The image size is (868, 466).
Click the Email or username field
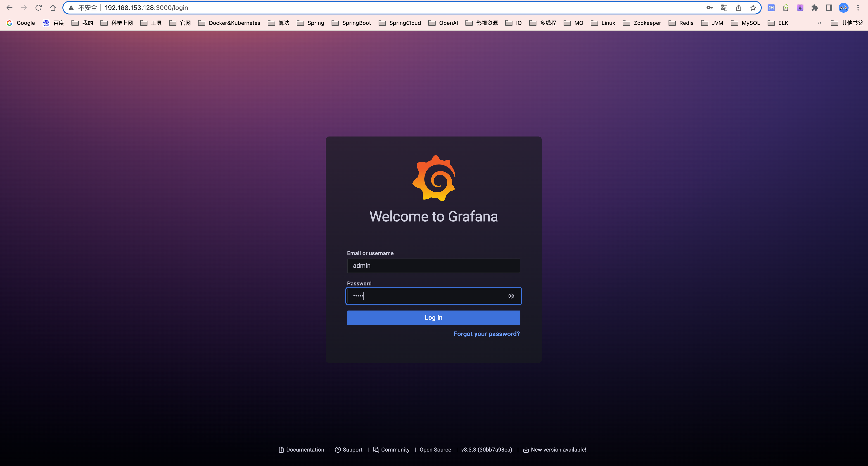click(433, 266)
